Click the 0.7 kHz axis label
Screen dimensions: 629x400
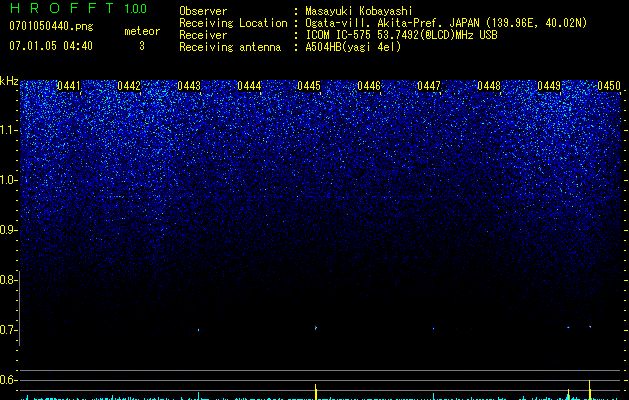(x=8, y=330)
